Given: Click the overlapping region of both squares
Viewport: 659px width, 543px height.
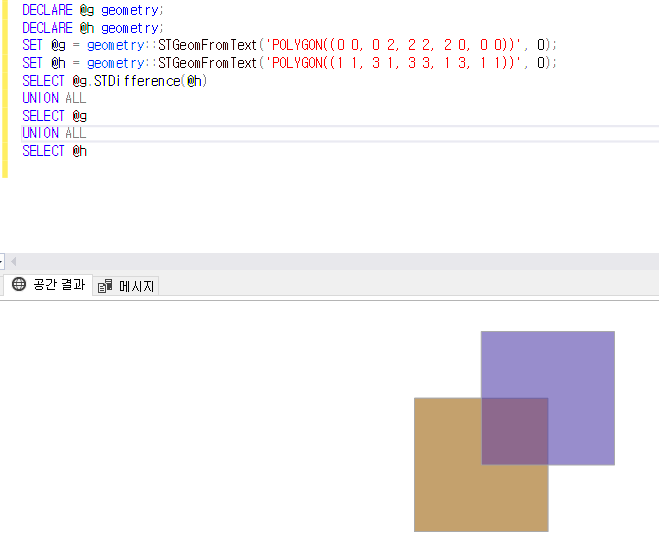Looking at the screenshot, I should pos(515,431).
